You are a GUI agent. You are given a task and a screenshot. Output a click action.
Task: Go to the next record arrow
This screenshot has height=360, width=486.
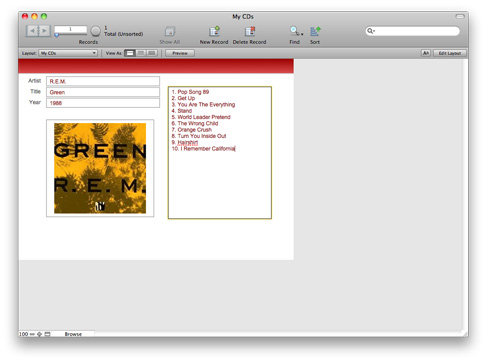pos(45,31)
